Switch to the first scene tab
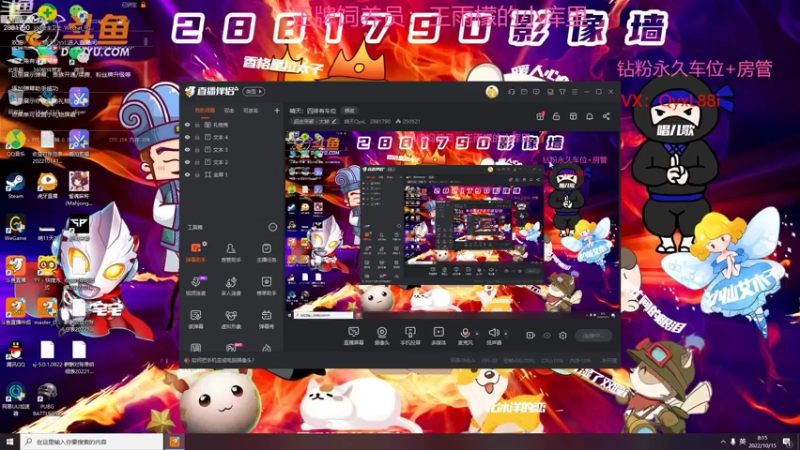Screen dimensions: 800x450 click(x=205, y=110)
